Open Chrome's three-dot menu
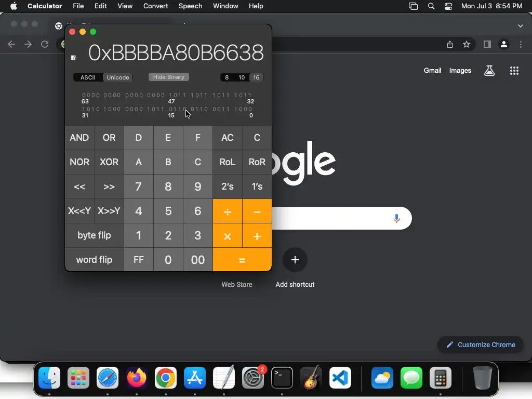Screen dimensions: 532x399 pyautogui.click(x=521, y=44)
